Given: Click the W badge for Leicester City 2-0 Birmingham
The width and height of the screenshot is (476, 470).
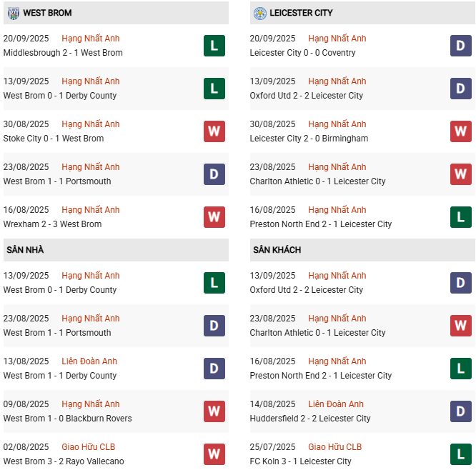Looking at the screenshot, I should (461, 131).
